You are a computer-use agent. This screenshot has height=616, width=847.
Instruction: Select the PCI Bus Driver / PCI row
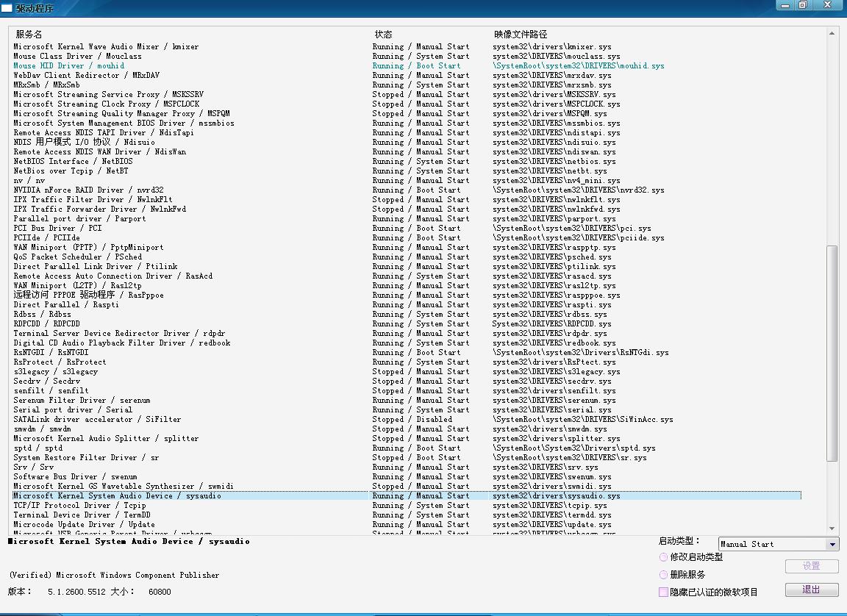pos(407,229)
